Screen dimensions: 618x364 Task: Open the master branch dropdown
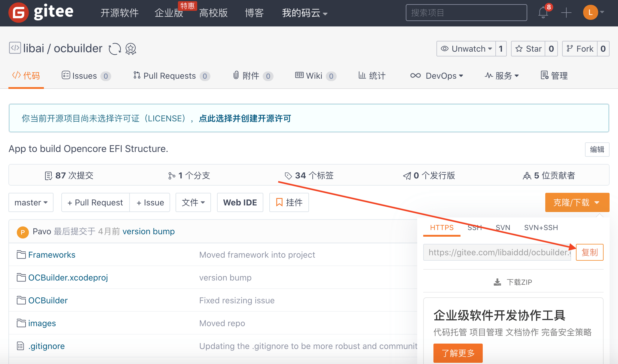31,202
